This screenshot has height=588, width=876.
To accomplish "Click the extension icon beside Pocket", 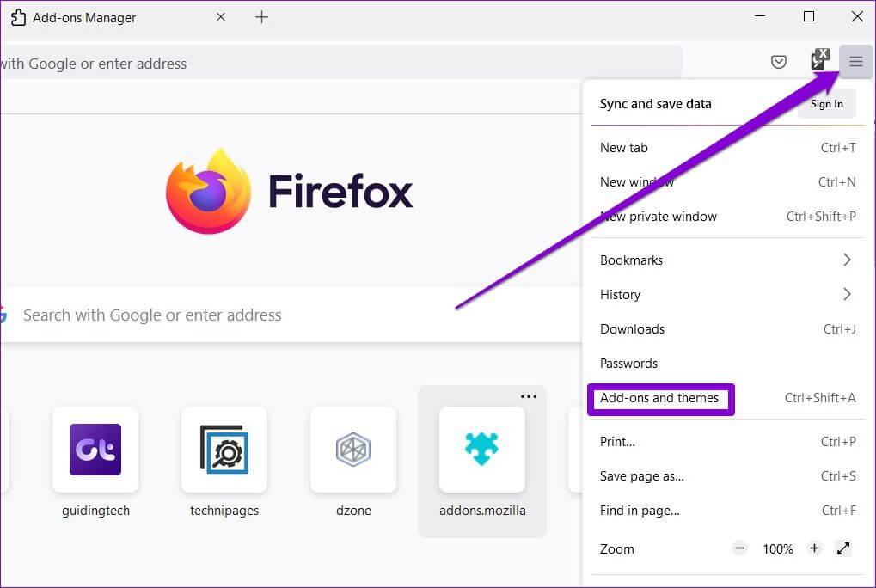I will tap(819, 60).
